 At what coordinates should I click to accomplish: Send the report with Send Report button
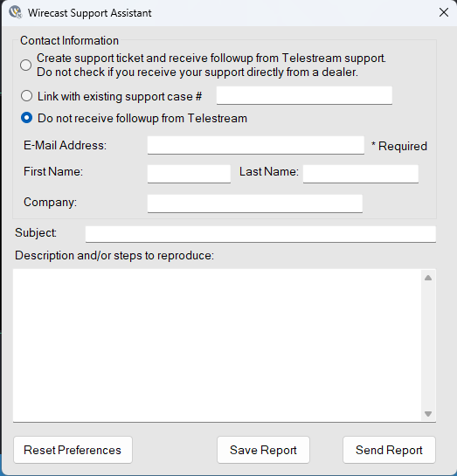click(389, 450)
